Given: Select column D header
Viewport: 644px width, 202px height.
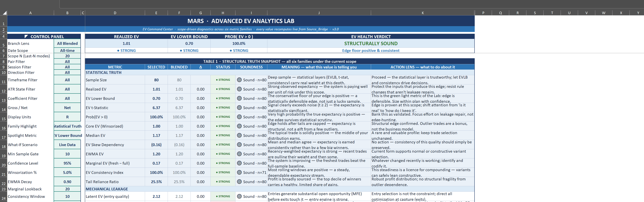Looking at the screenshot, I should pyautogui.click(x=115, y=13).
